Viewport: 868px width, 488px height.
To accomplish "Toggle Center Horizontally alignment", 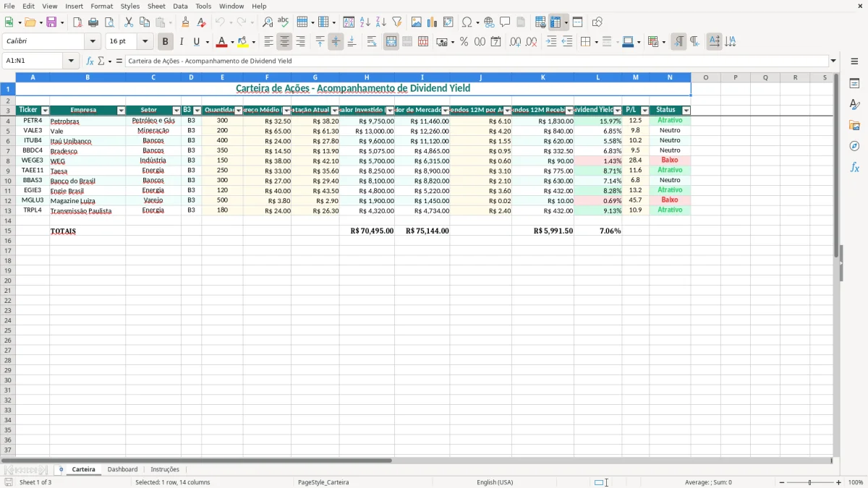I will (x=284, y=42).
